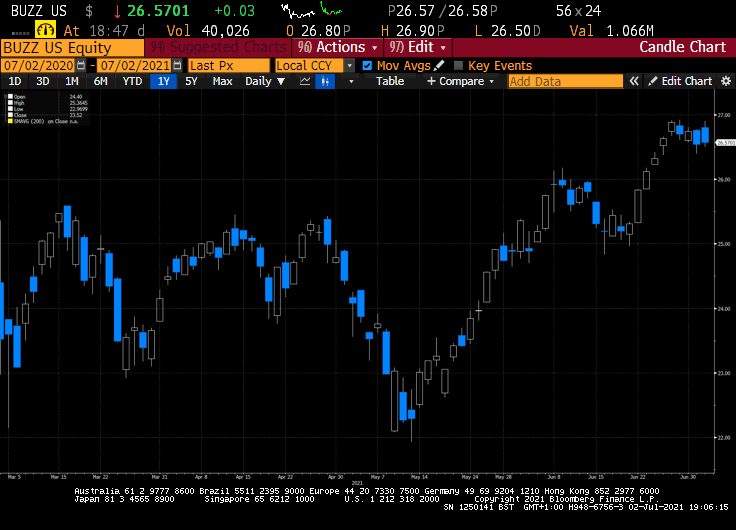Select the YTD range tab
The image size is (736, 530).
point(132,81)
